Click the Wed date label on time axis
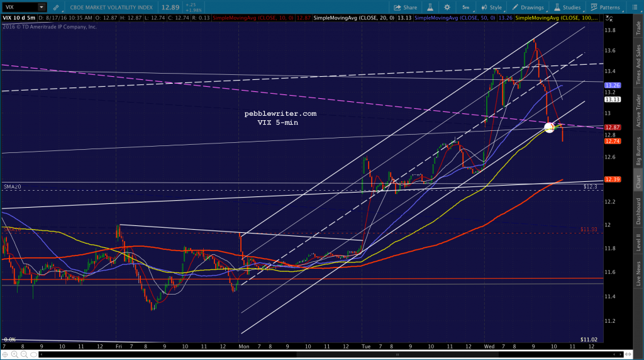The height and width of the screenshot is (360, 644). (489, 346)
